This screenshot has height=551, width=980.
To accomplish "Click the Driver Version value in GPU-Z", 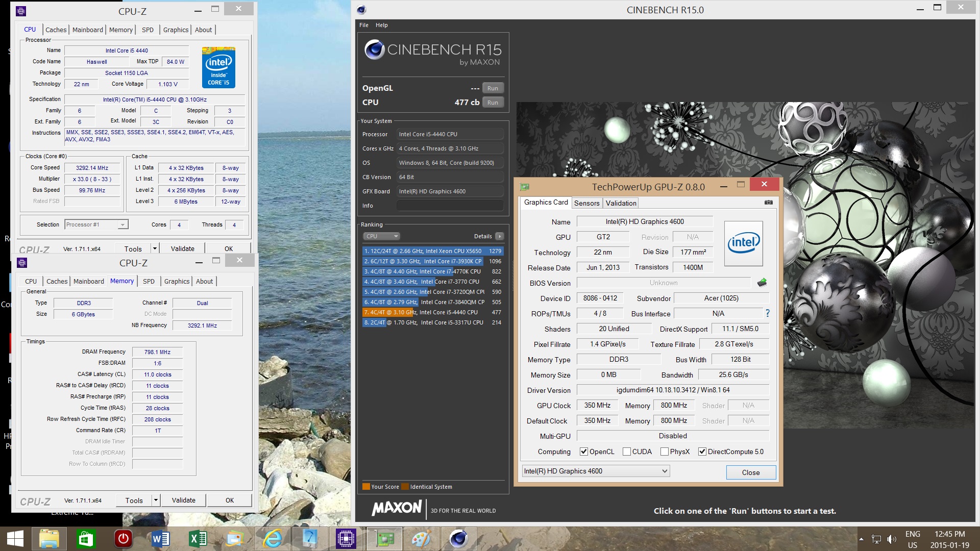I will pos(673,390).
